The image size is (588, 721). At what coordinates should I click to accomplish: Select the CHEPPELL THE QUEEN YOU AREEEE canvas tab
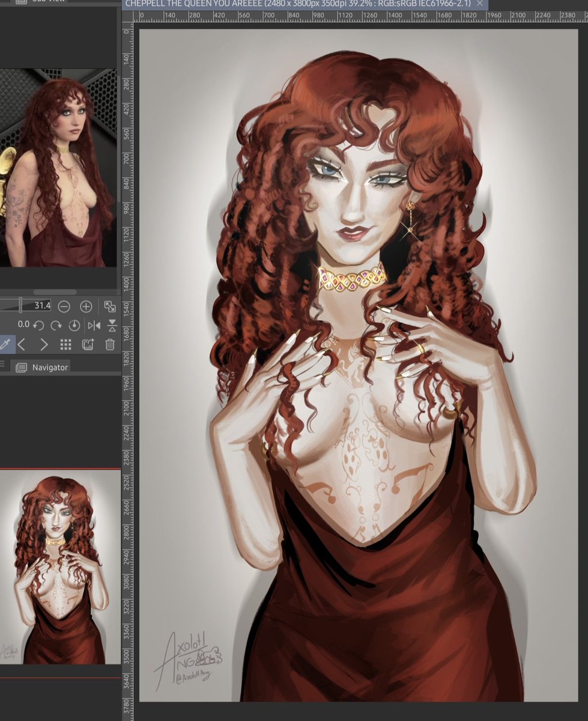click(305, 4)
